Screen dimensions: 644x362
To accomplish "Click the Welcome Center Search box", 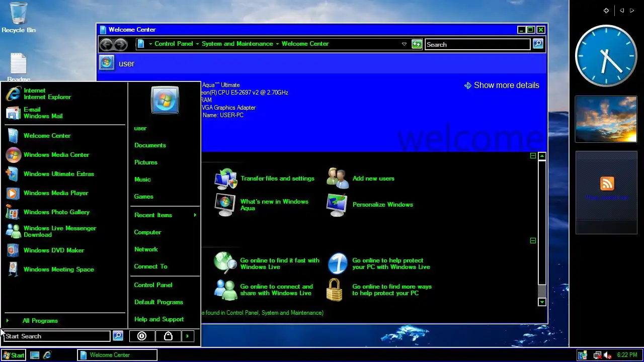I will 477,44.
